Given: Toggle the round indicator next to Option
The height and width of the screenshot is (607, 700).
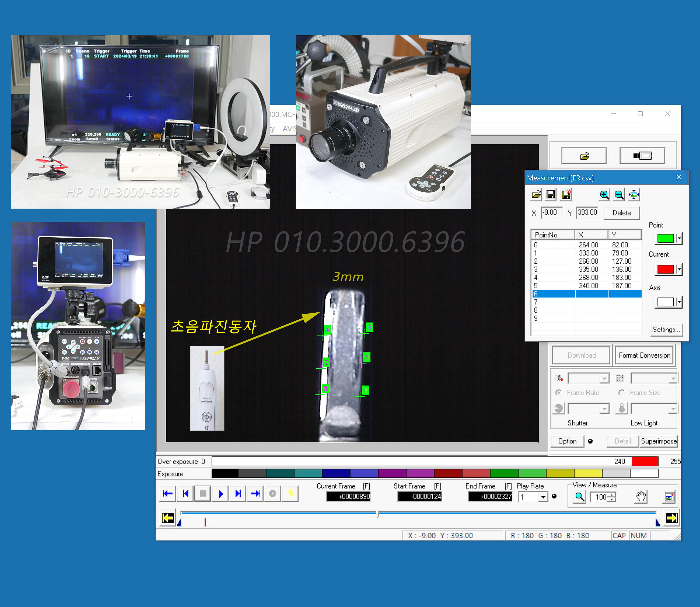Looking at the screenshot, I should (590, 441).
